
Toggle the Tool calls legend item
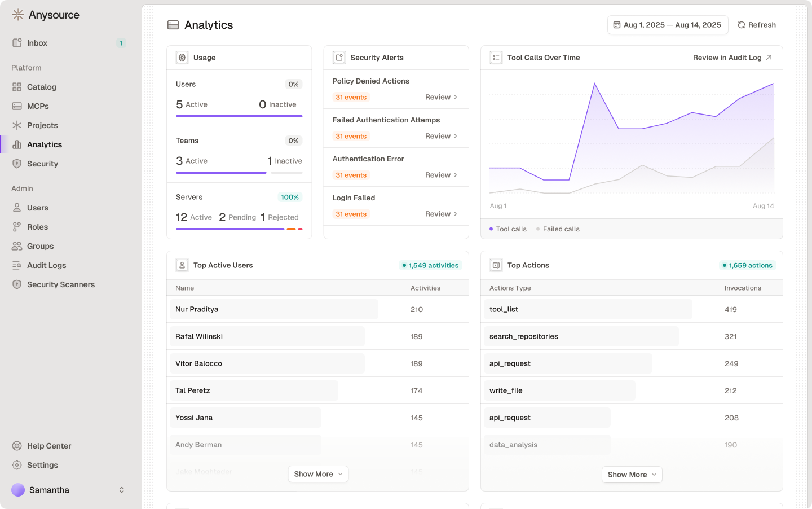(508, 229)
